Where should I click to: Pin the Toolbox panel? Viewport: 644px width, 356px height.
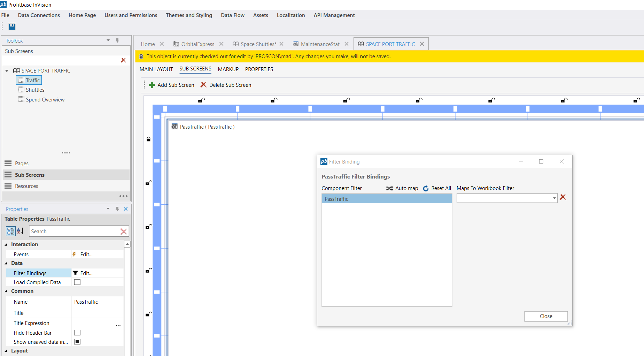coord(117,40)
